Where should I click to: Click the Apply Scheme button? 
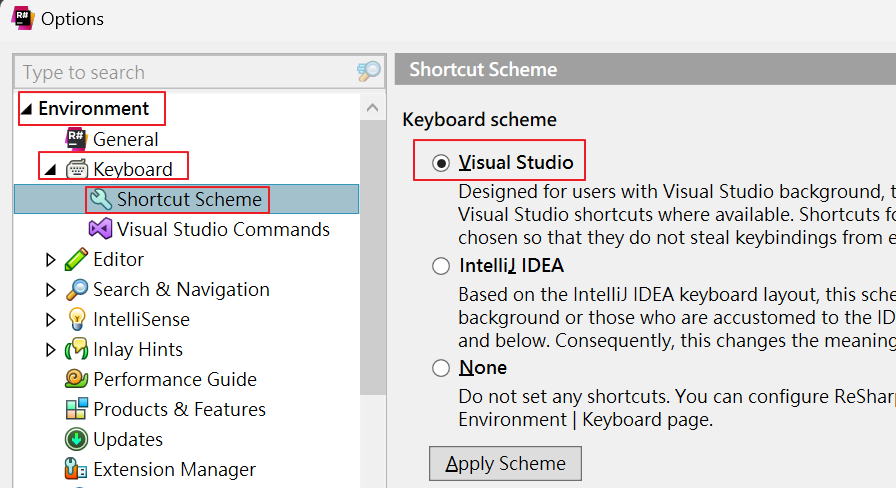505,463
